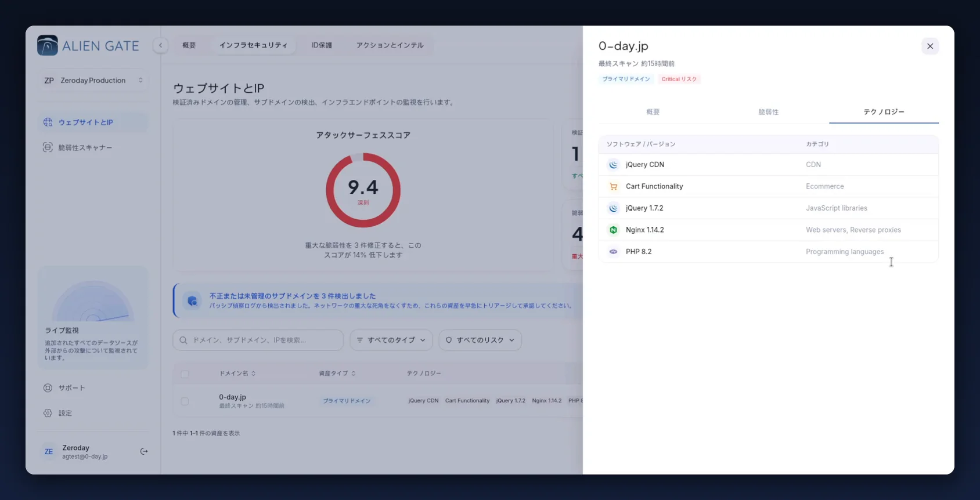This screenshot has width=980, height=500.
Task: Click the ZE user avatar
Action: (49, 451)
